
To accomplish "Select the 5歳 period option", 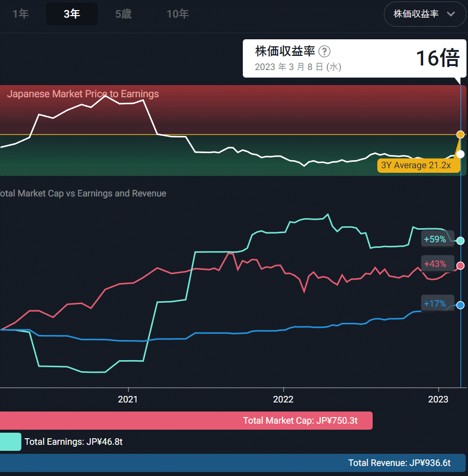I will [x=123, y=14].
